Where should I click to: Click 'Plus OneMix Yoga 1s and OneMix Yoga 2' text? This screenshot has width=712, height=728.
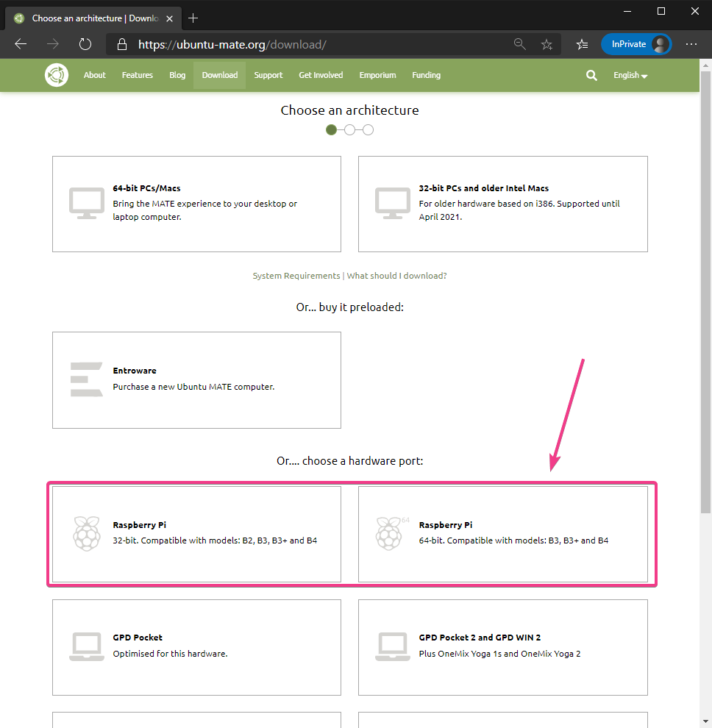[x=499, y=654]
